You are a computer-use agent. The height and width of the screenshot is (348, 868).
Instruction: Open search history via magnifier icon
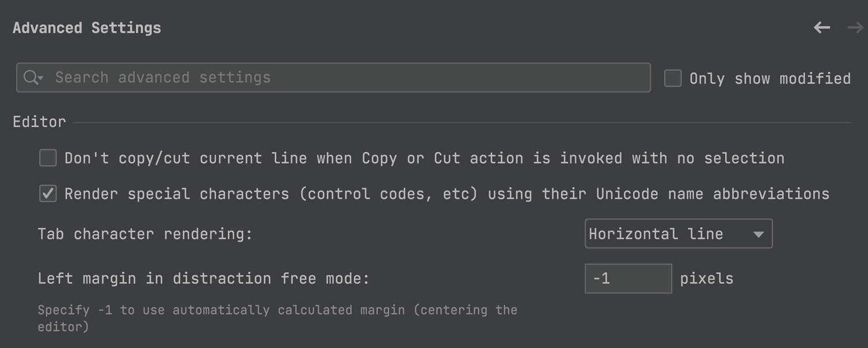point(34,78)
